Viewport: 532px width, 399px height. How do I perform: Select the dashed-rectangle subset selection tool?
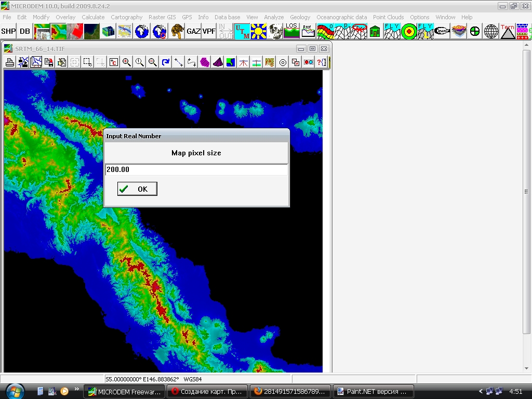coord(87,62)
